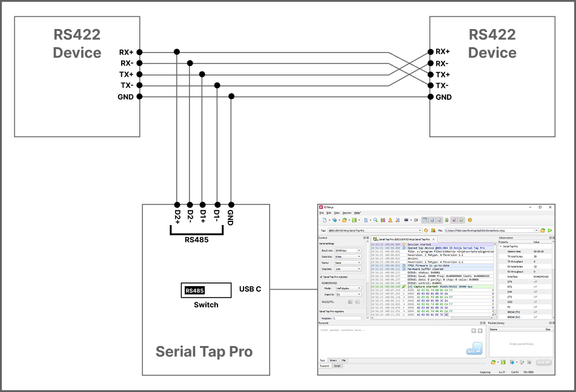This screenshot has height=392, width=576.
Task: Click the monitor terminal icon in toolbar
Action: [406, 220]
